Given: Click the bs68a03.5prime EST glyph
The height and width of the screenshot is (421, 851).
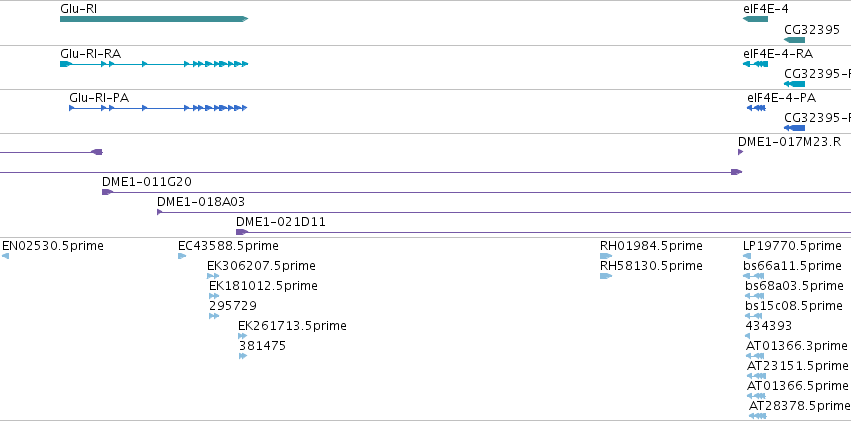Looking at the screenshot, I should [755, 296].
